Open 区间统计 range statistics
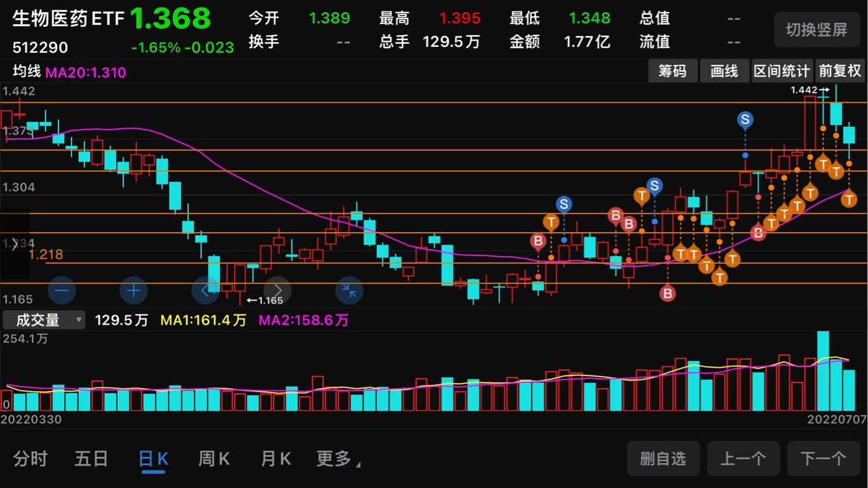The width and height of the screenshot is (868, 488). (782, 71)
